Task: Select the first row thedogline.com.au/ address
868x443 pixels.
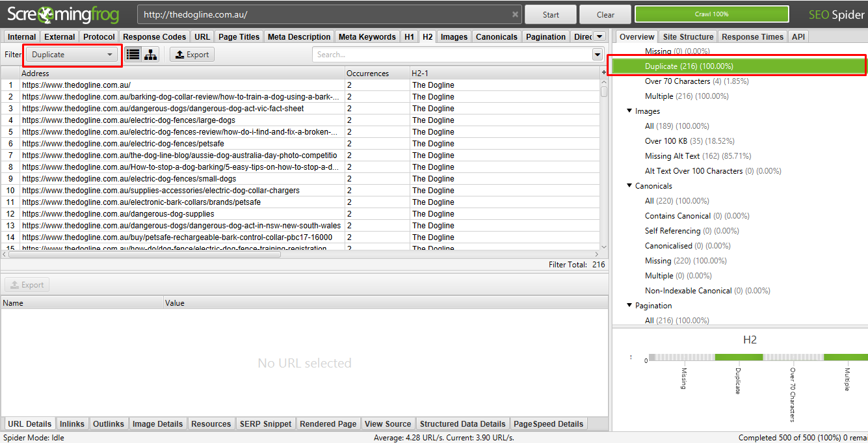Action: click(300, 85)
